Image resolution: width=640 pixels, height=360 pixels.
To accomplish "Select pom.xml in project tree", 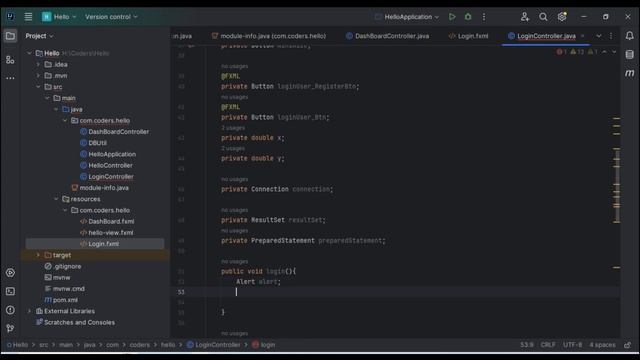I will (x=61, y=300).
